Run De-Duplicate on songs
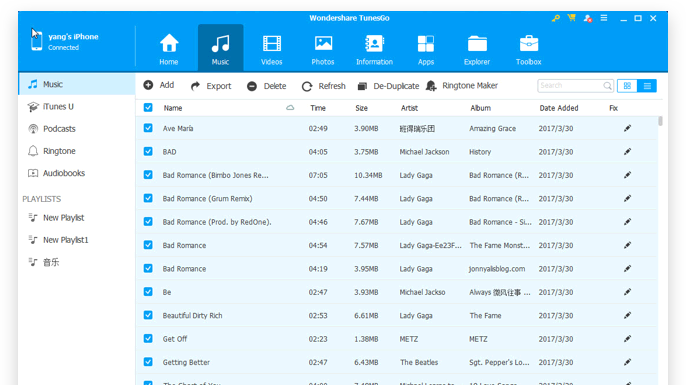The width and height of the screenshot is (686, 385). tap(388, 86)
